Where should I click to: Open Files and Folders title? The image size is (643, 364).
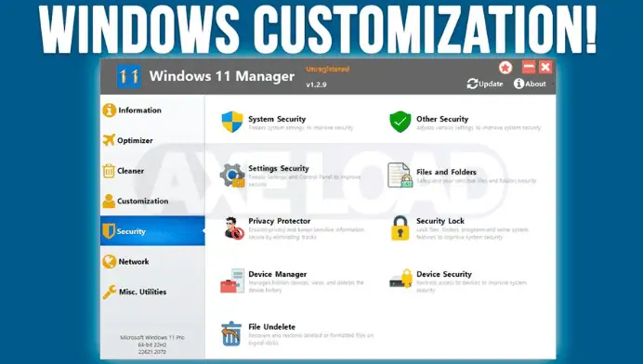(x=446, y=172)
